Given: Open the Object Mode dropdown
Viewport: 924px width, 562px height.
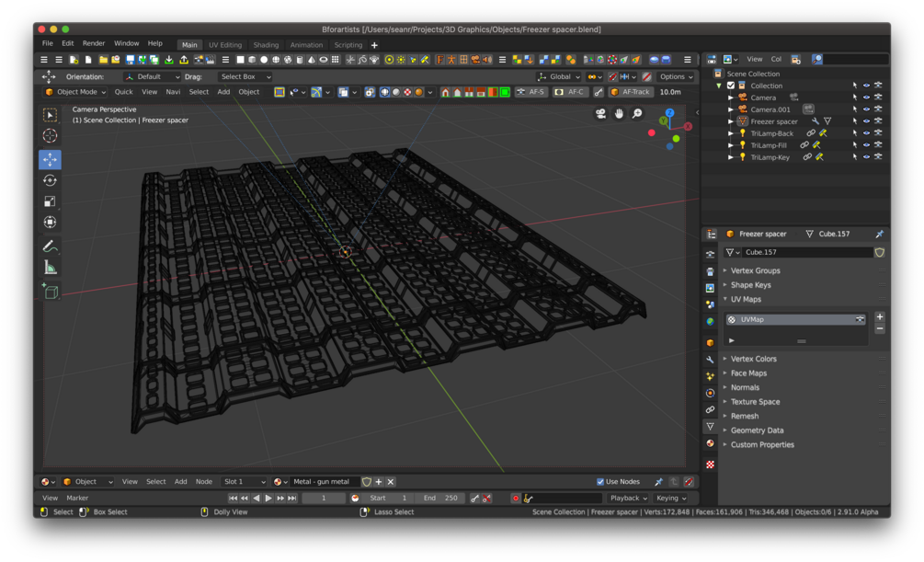Looking at the screenshot, I should click(x=74, y=92).
